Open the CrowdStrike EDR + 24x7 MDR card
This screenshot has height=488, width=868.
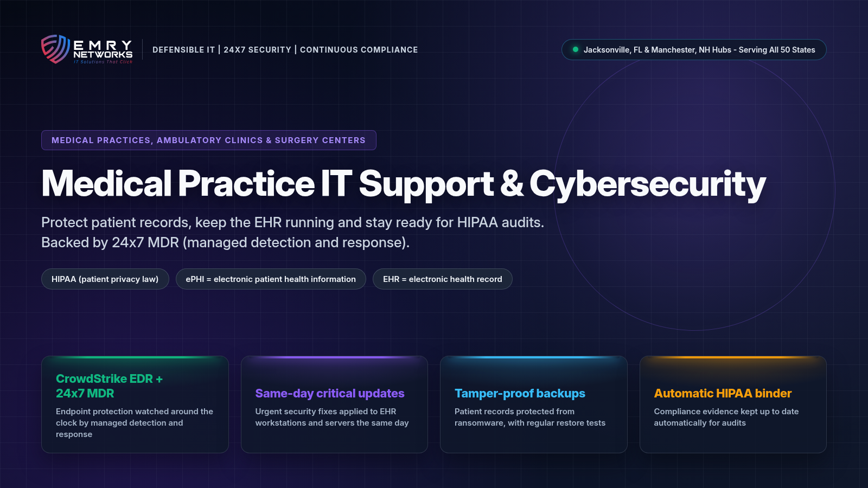135,404
